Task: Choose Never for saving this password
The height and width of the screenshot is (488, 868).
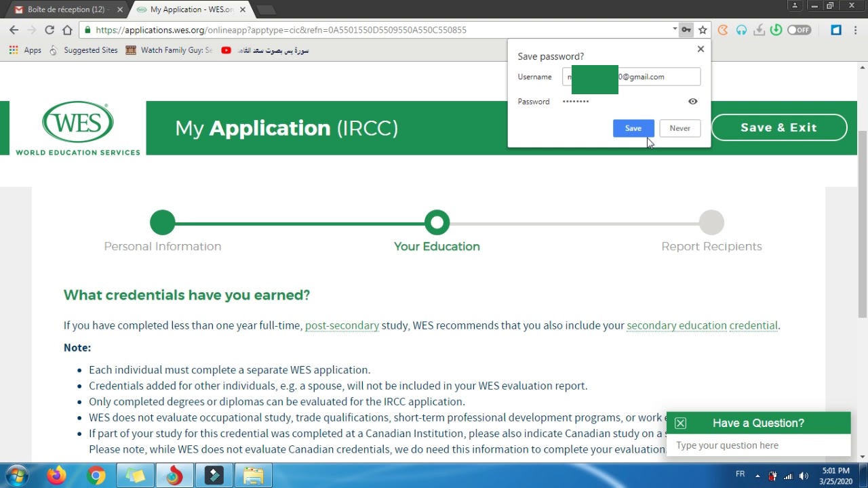Action: click(x=679, y=128)
